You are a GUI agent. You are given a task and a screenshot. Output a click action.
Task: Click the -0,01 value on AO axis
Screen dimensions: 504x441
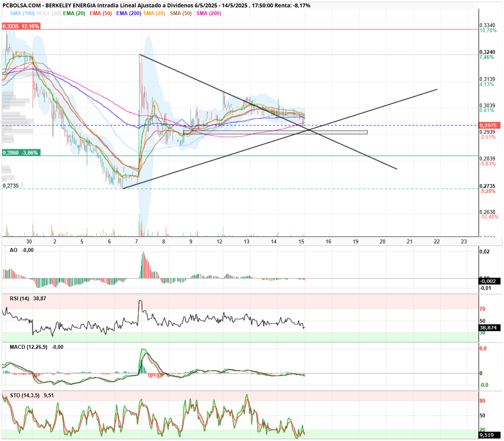click(x=485, y=288)
